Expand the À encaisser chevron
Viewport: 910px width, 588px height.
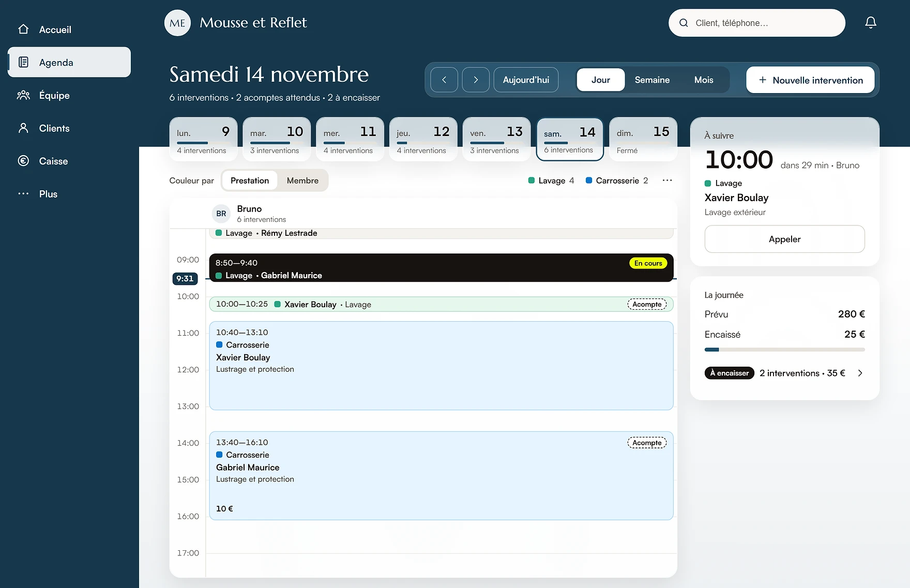[x=860, y=373]
